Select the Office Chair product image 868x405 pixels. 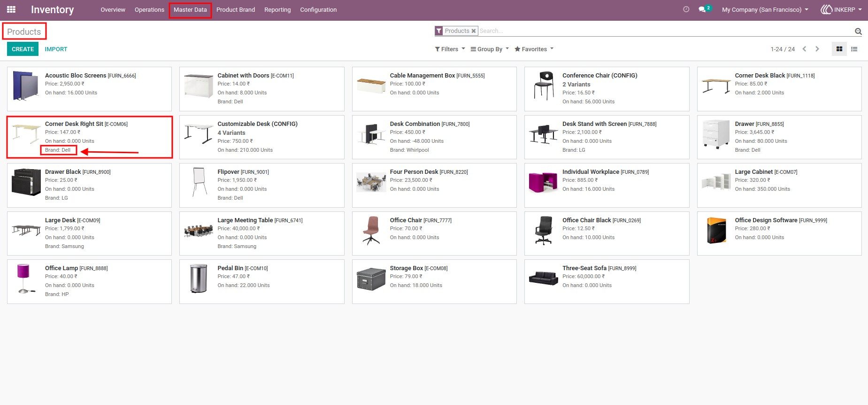[x=371, y=231]
